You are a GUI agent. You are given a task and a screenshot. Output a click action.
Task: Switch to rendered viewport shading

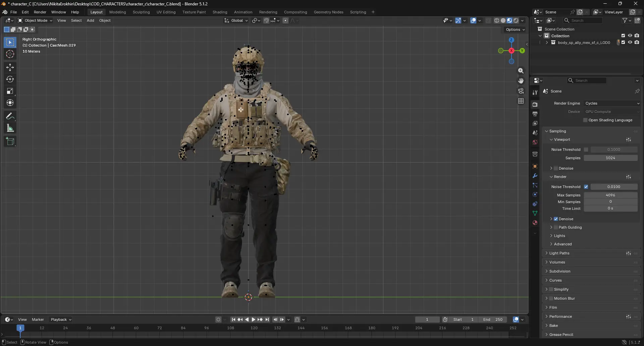tap(516, 20)
